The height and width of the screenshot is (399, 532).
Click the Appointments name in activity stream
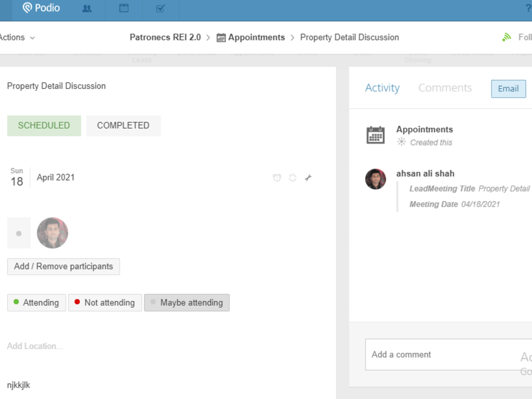coord(425,130)
